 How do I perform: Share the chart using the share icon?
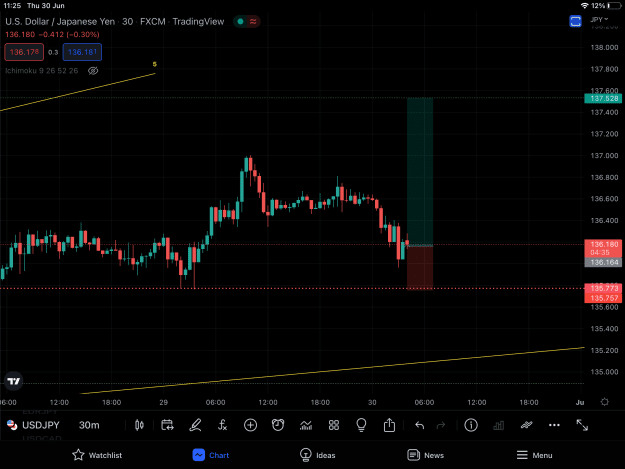pos(389,425)
